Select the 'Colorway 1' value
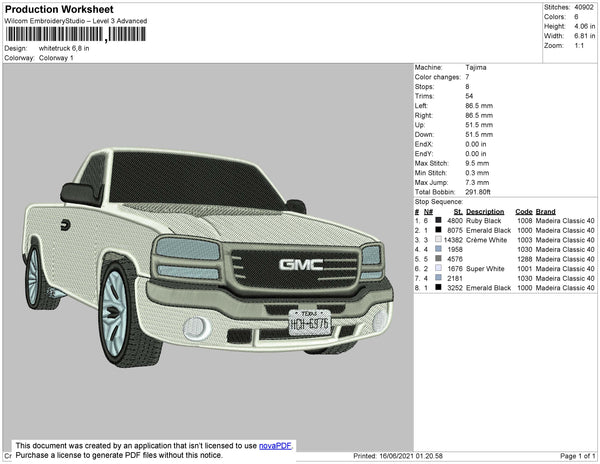 tap(56, 58)
